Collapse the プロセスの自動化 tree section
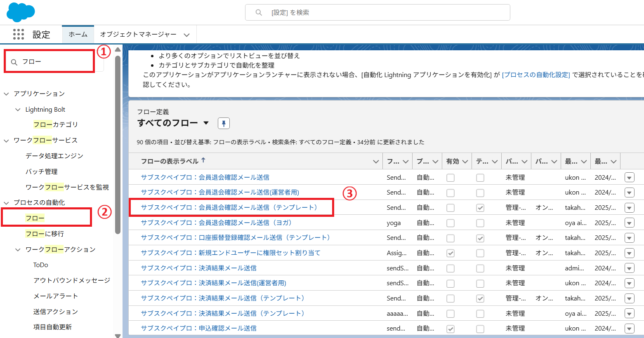This screenshot has width=644, height=338. pyautogui.click(x=7, y=203)
